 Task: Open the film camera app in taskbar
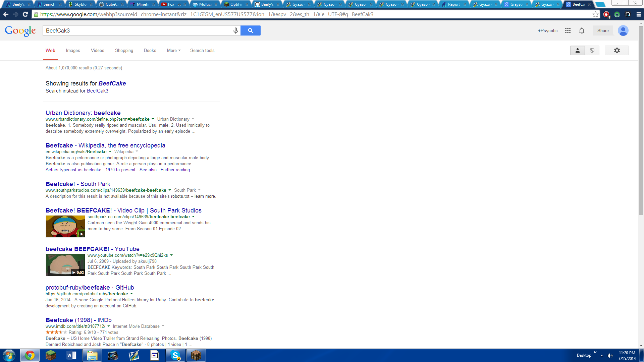(113, 355)
